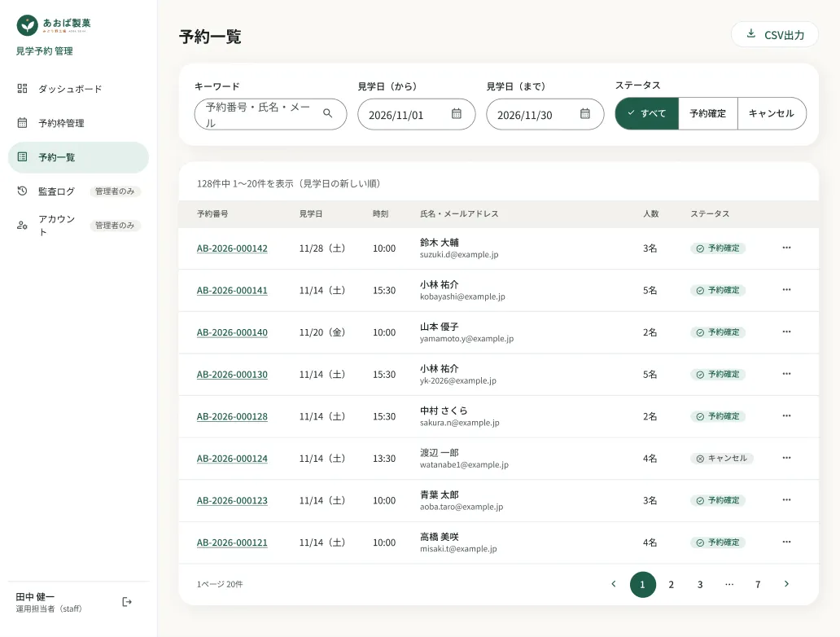Click the search magnifier in keyword field
The image size is (840, 637).
[x=327, y=113]
